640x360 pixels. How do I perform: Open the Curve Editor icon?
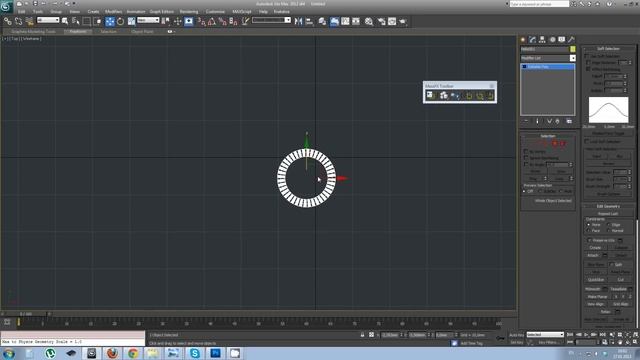point(345,21)
